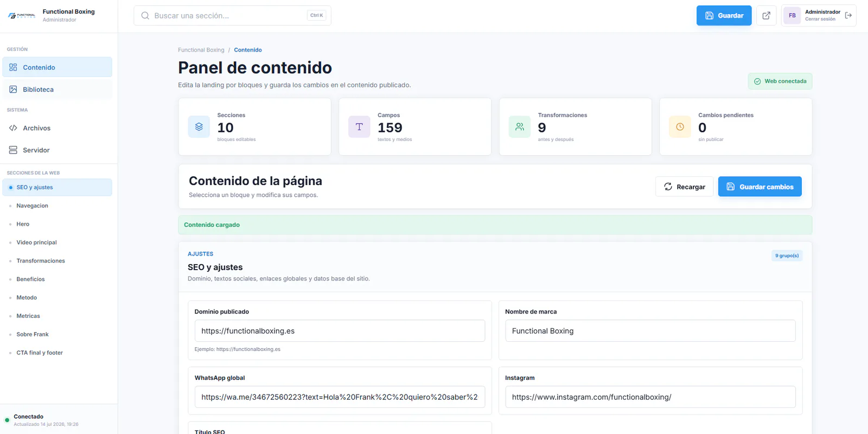Click the Cambios pendientes count 0
Image resolution: width=868 pixels, height=434 pixels.
[702, 128]
